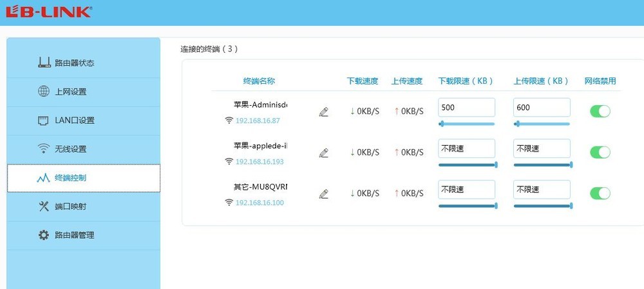
Task: Toggle network switch for 苹果-Adminisd device
Action: click(x=600, y=111)
